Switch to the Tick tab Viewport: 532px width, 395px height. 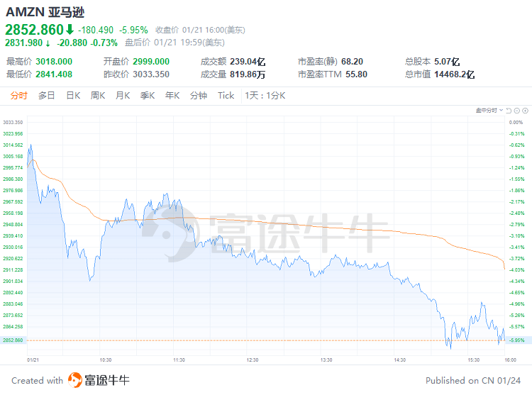pyautogui.click(x=226, y=96)
